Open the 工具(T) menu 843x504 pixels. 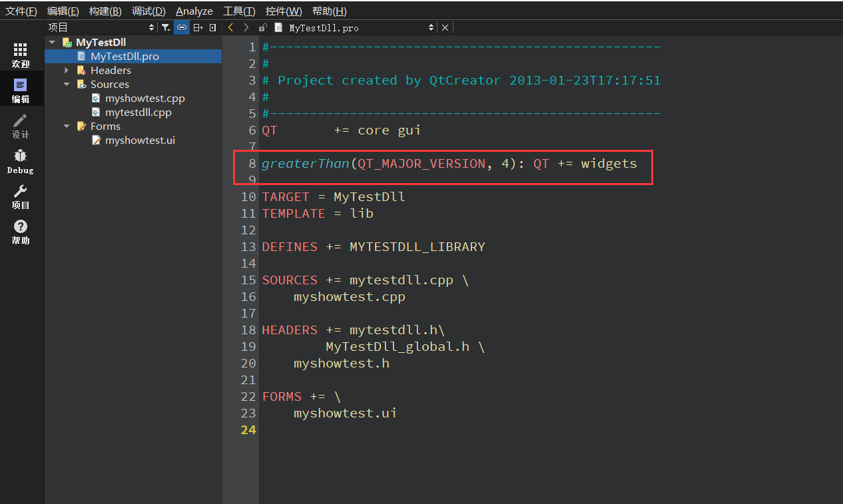click(238, 11)
